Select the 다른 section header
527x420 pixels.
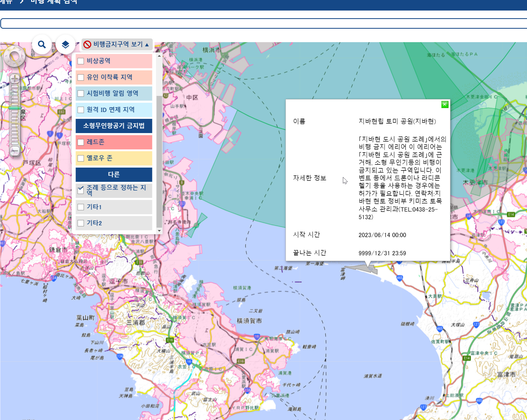pos(114,174)
